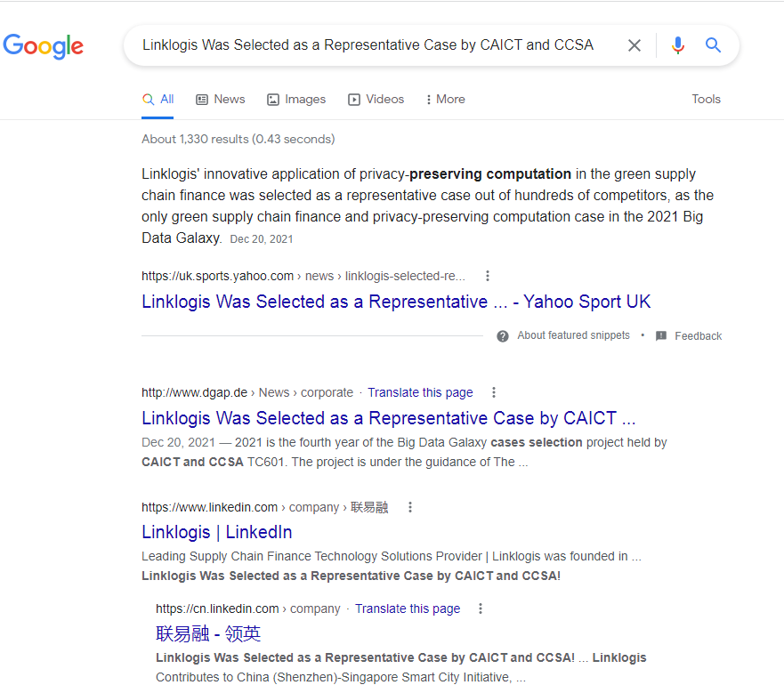
Task: Expand the More search options menu
Action: [445, 100]
